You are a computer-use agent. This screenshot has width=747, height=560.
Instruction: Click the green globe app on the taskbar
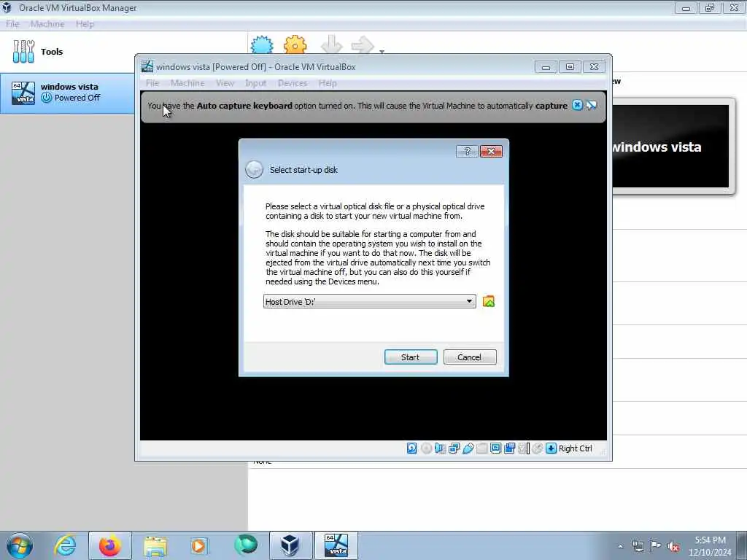coord(246,545)
